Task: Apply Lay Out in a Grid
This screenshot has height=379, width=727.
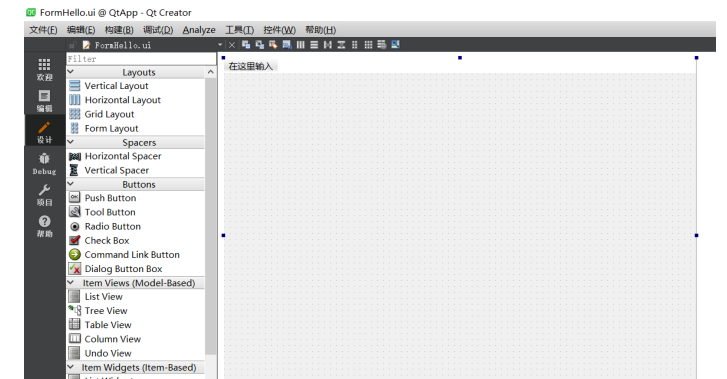Action: click(368, 45)
